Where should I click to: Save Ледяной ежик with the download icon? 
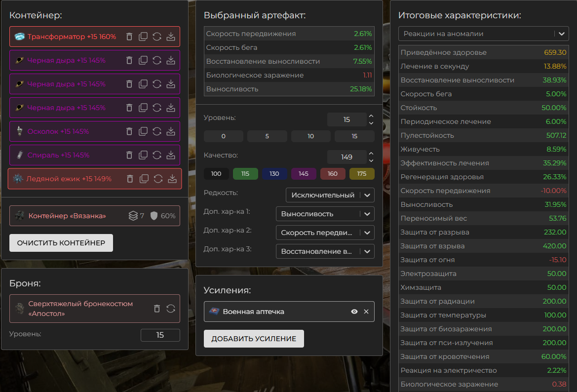click(172, 179)
